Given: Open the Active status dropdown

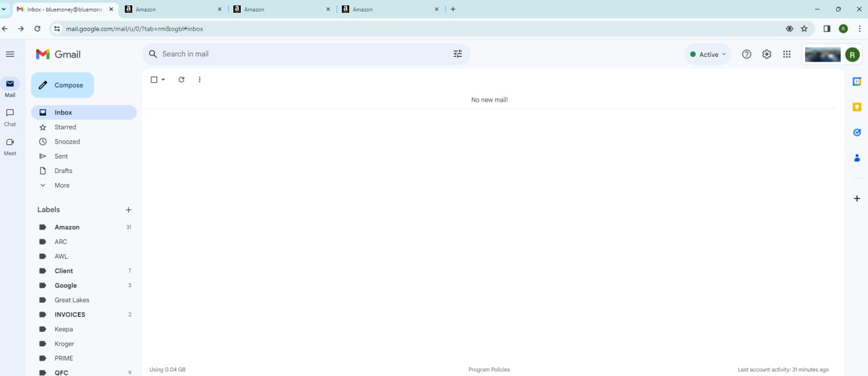Looking at the screenshot, I should pyautogui.click(x=708, y=54).
